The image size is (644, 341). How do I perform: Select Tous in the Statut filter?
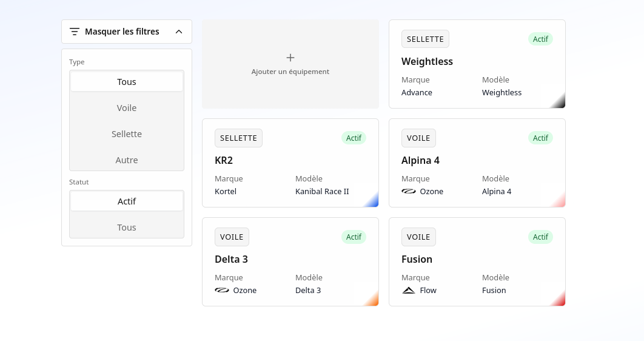click(127, 228)
